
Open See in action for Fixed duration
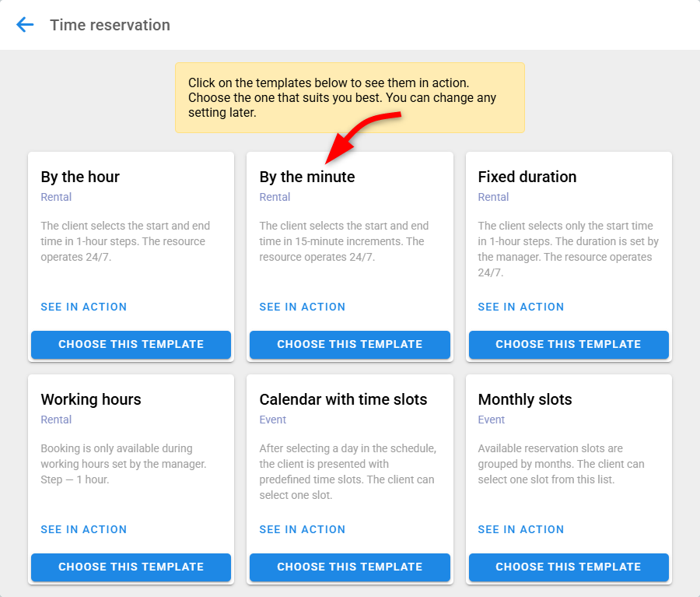(x=520, y=307)
